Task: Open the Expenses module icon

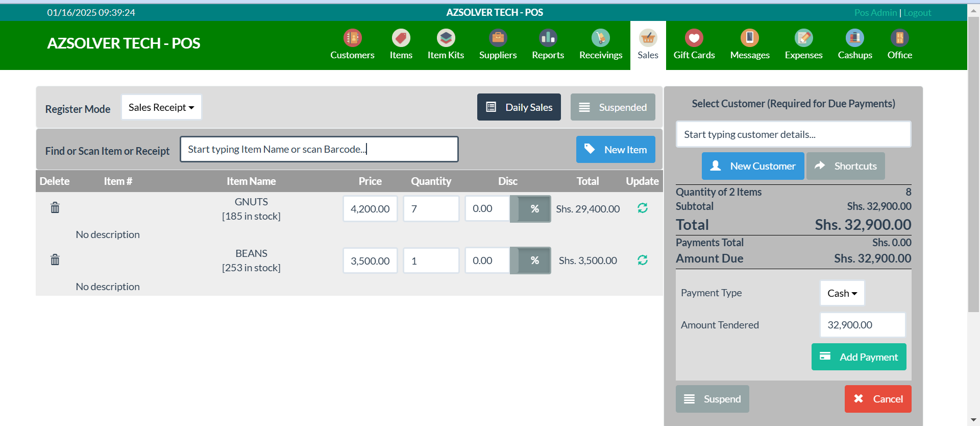Action: coord(803,38)
